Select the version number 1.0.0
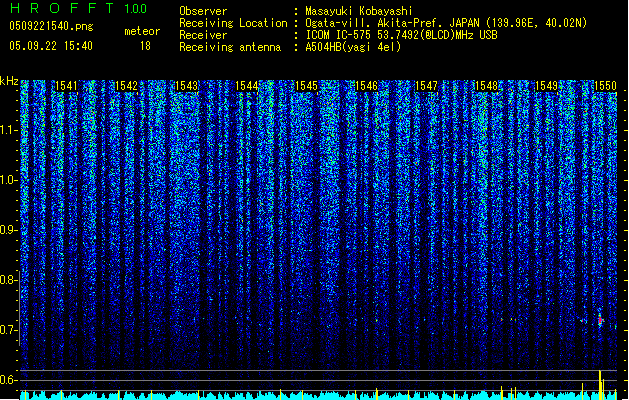 pos(136,8)
